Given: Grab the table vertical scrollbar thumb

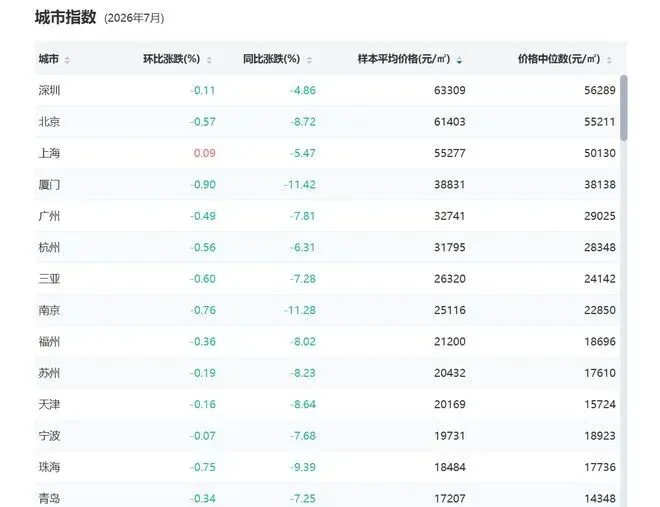Looking at the screenshot, I should click(x=623, y=108).
